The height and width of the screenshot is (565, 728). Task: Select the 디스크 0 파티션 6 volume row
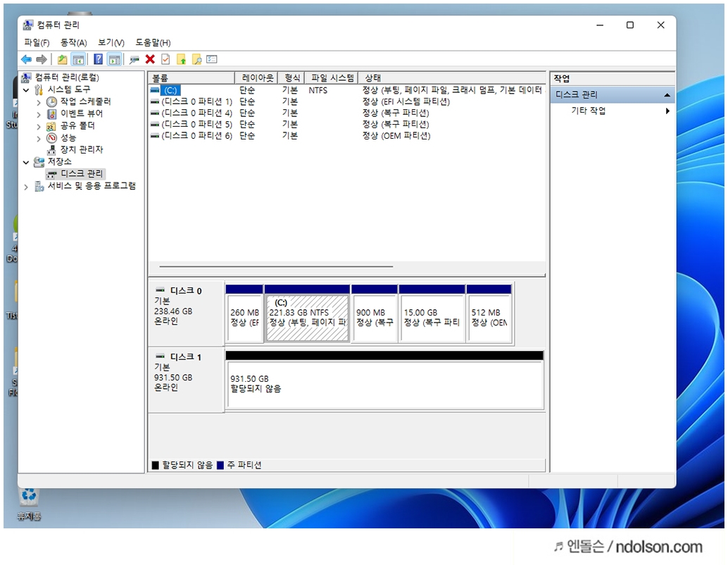346,136
